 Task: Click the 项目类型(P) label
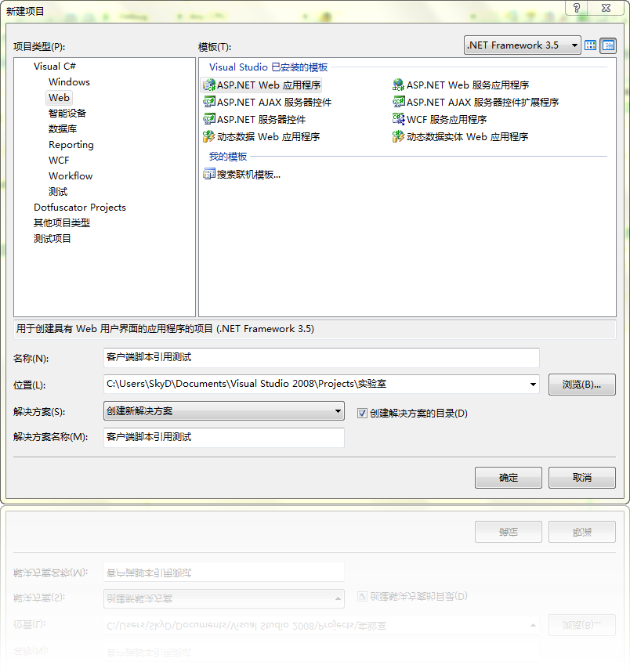pos(39,47)
